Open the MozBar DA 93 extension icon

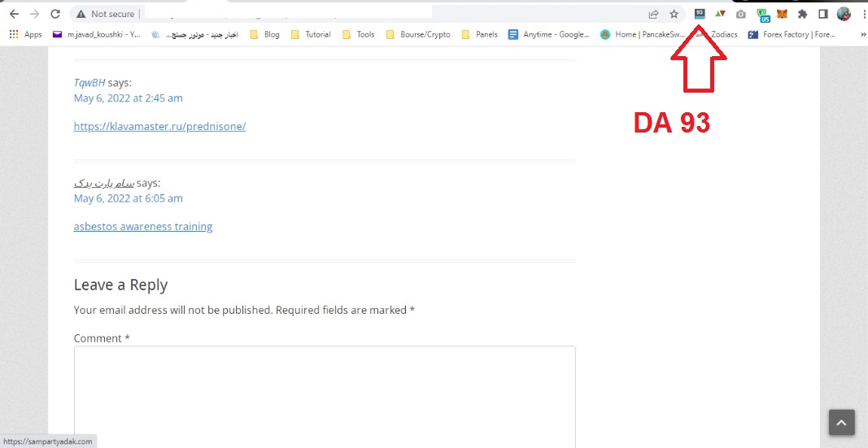point(700,14)
